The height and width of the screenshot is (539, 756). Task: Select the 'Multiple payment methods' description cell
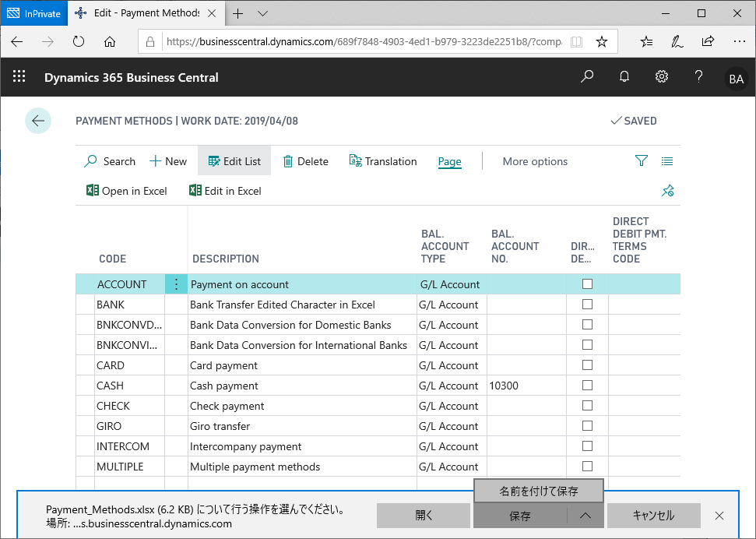coord(302,467)
